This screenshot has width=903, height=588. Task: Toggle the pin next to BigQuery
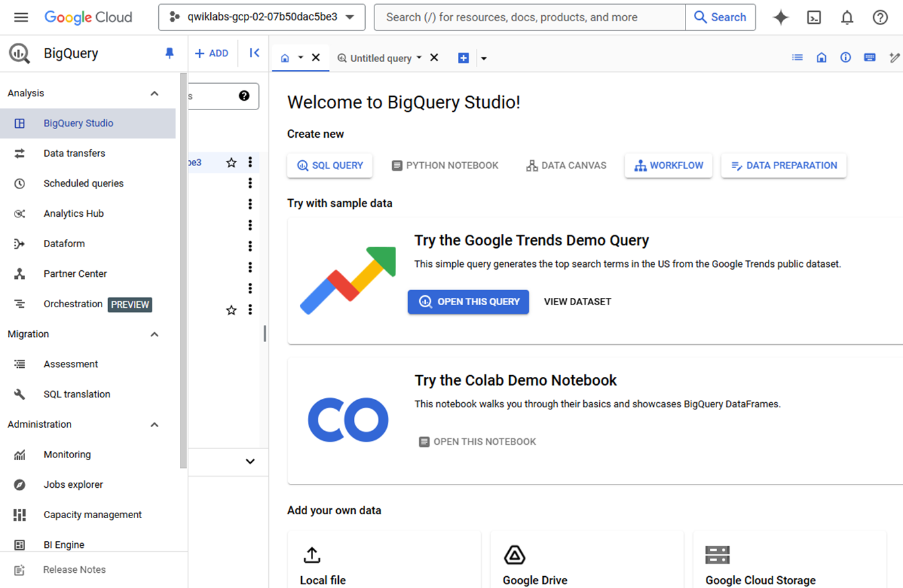click(169, 53)
